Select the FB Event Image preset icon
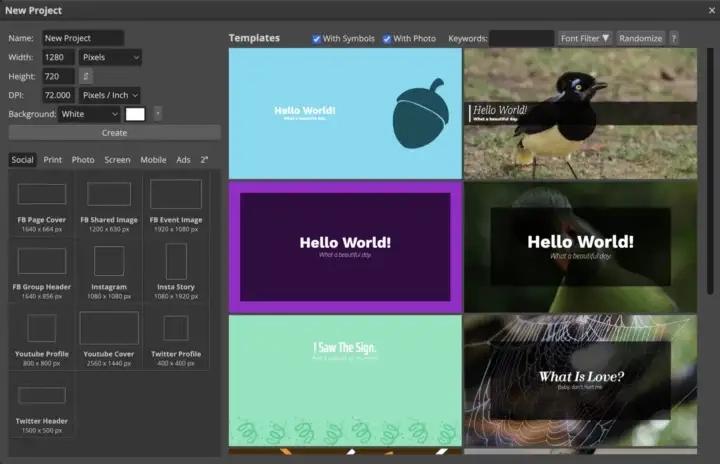Screen dimensions: 720x464 pos(176,194)
